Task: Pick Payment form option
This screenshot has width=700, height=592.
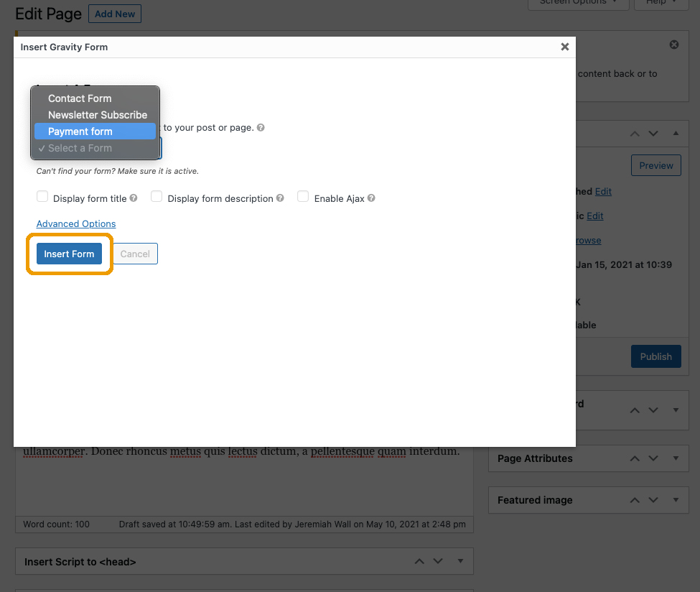Action: [95, 131]
